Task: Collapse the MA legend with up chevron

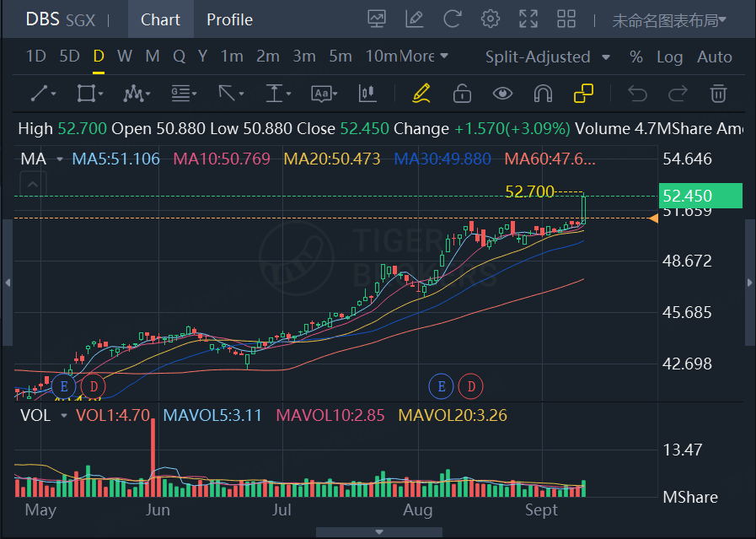Action: tap(33, 184)
